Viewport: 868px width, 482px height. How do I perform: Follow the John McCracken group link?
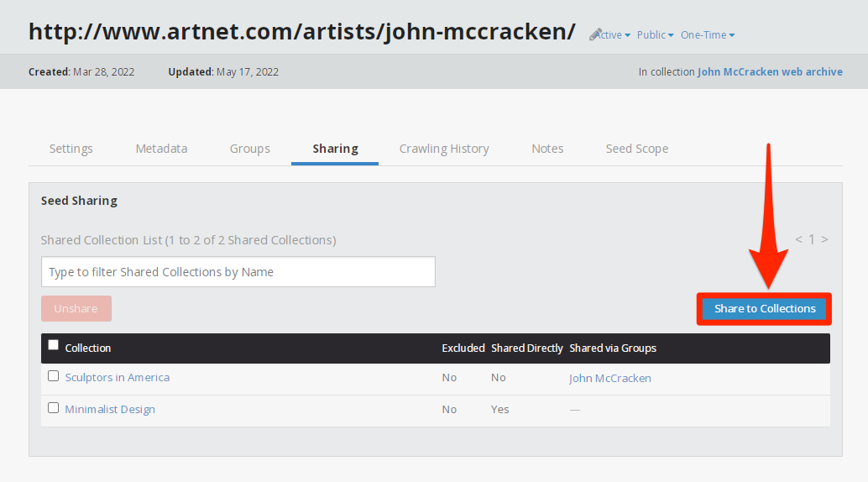pyautogui.click(x=609, y=378)
